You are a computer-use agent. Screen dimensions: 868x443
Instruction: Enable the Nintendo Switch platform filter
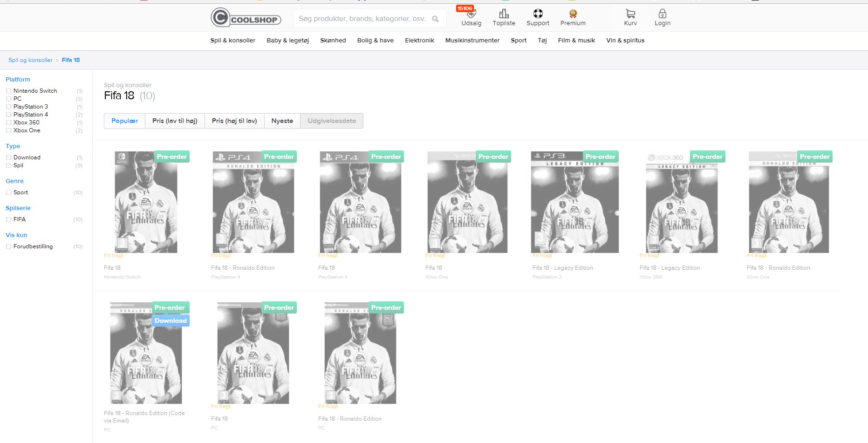coord(9,91)
